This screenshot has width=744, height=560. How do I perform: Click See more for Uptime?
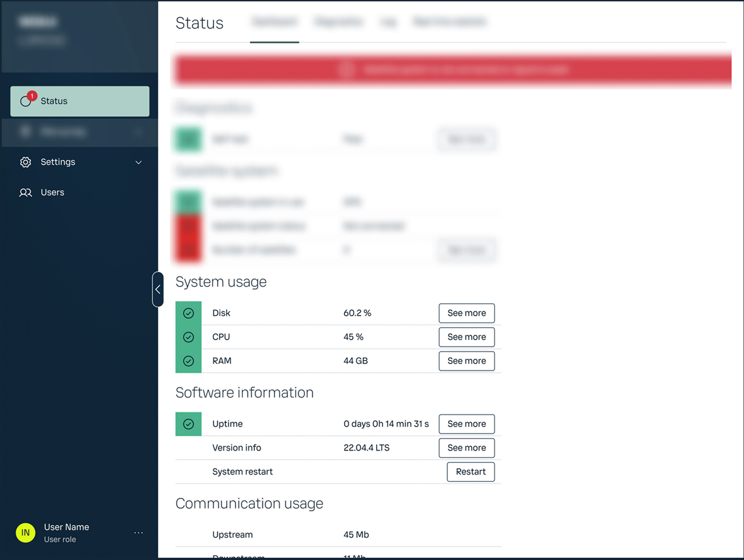(466, 424)
